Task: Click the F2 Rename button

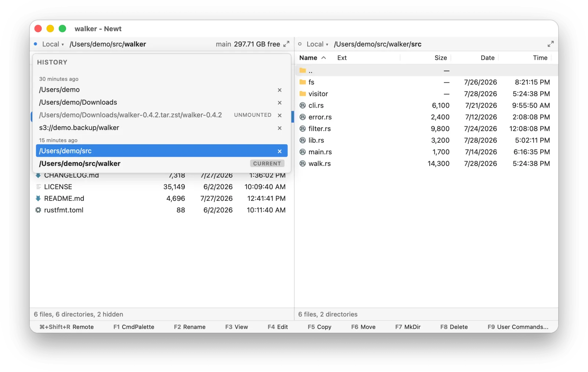Action: [190, 327]
